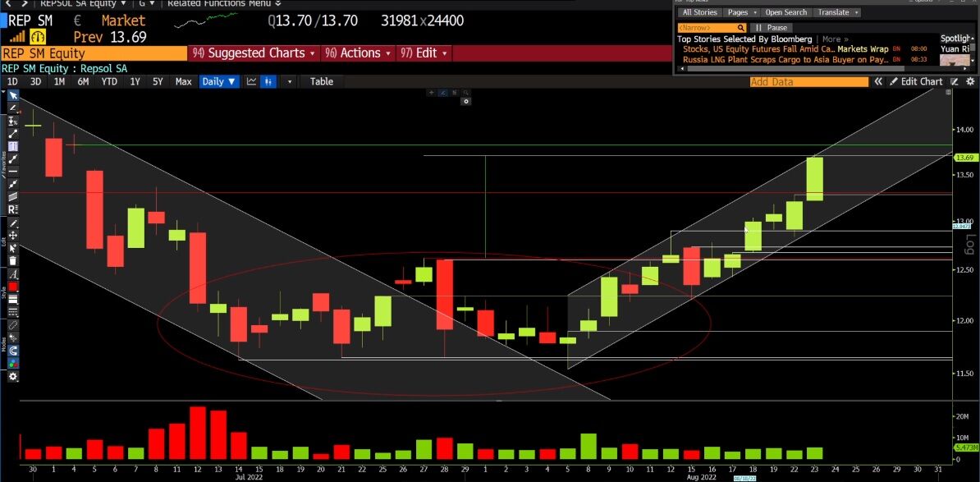Set chart range to 5Y
This screenshot has height=482, width=980.
tap(158, 81)
